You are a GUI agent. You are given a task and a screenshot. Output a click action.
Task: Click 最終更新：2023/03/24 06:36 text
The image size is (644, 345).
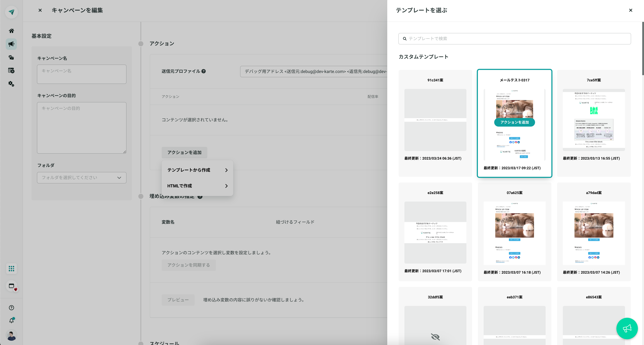tap(433, 158)
